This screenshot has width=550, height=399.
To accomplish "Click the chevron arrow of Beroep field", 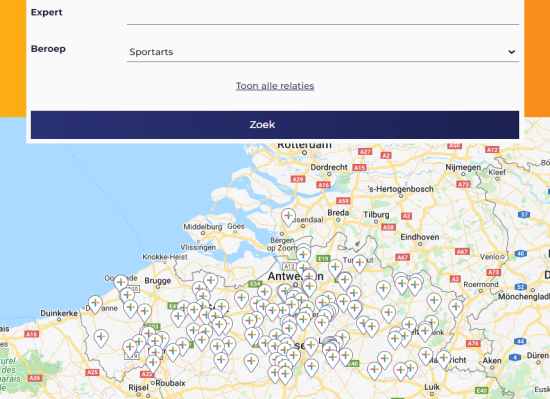I will point(512,52).
